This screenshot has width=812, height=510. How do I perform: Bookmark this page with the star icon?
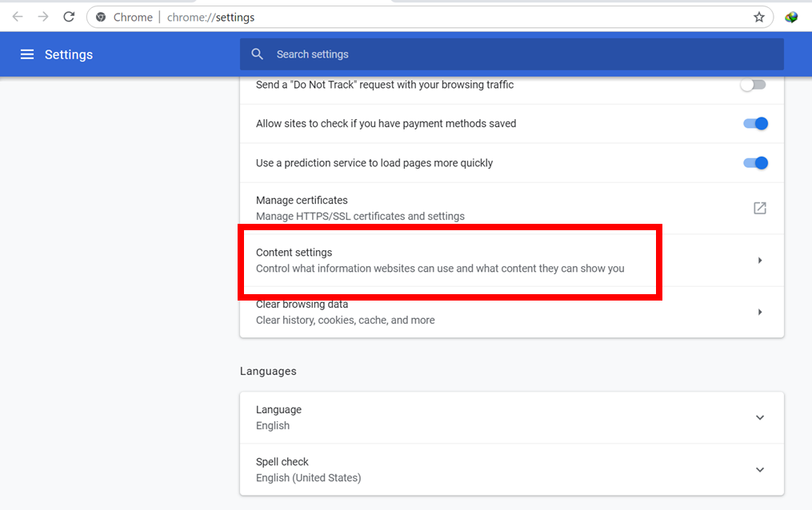click(758, 17)
